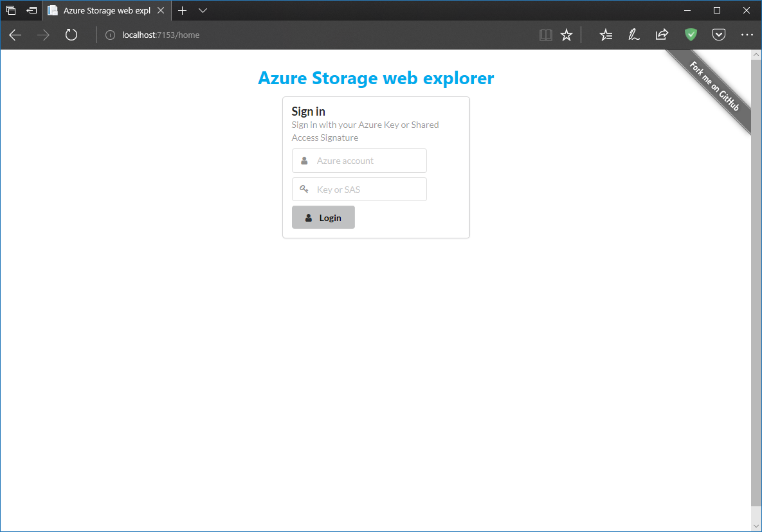Show site information icon beside localhost address
This screenshot has height=532, width=762.
(111, 35)
